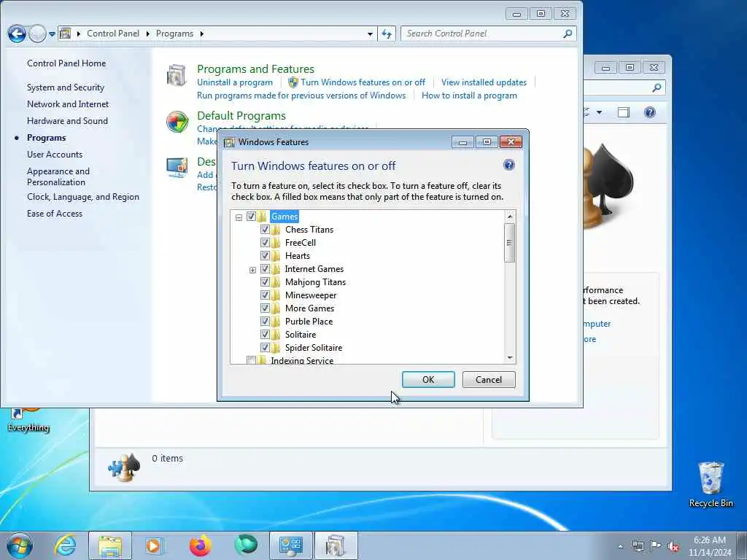Click How to install a program link
This screenshot has height=560, width=747.
click(x=469, y=96)
